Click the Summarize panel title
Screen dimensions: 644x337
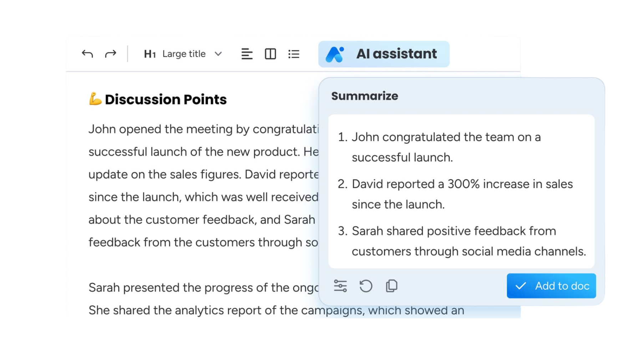tap(364, 96)
